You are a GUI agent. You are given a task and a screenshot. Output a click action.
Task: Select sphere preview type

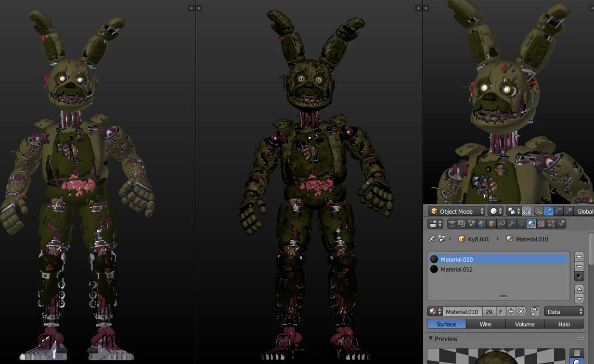tap(577, 361)
